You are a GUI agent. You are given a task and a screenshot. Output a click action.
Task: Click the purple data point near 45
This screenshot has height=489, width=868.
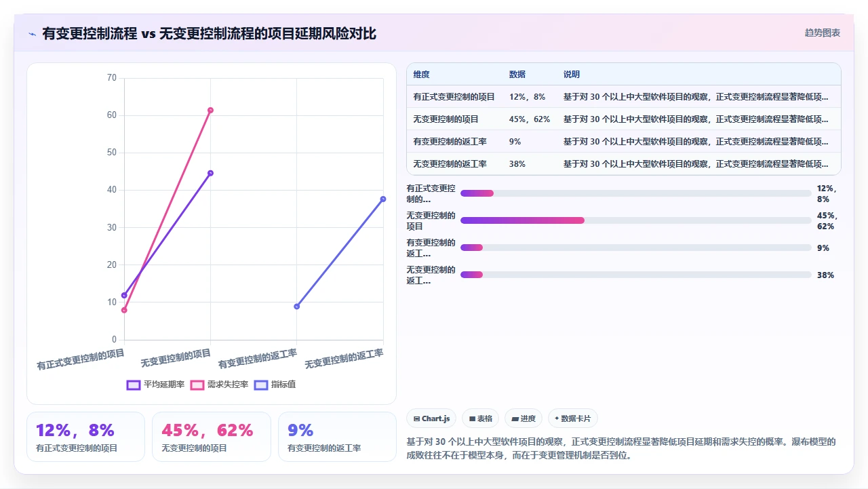(210, 173)
